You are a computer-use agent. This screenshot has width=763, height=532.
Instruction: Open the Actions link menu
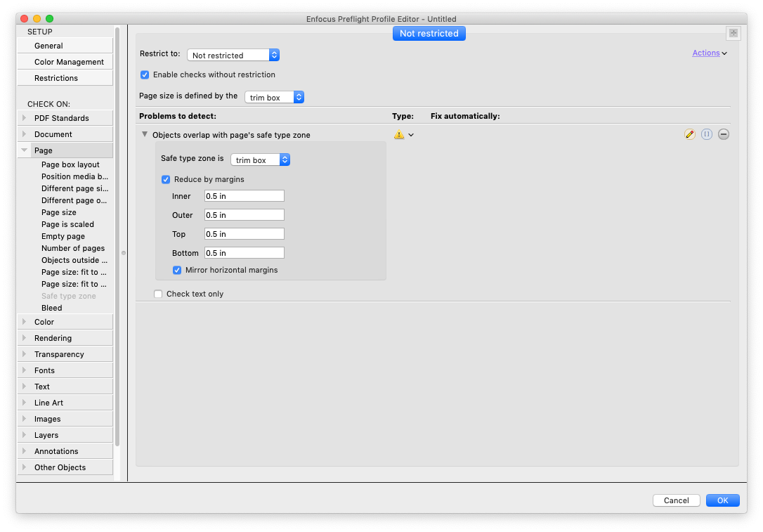tap(709, 53)
